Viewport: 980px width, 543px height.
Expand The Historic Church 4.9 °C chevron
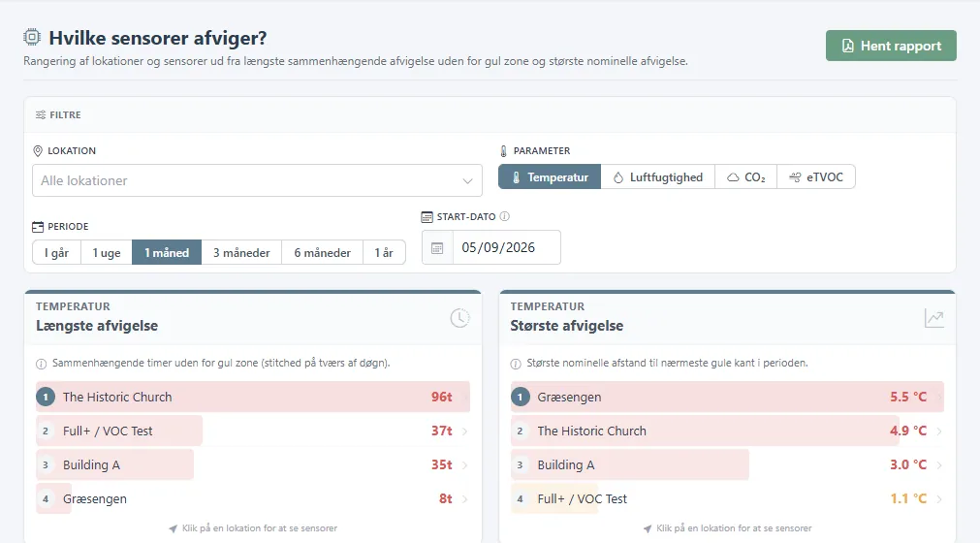pyautogui.click(x=938, y=431)
